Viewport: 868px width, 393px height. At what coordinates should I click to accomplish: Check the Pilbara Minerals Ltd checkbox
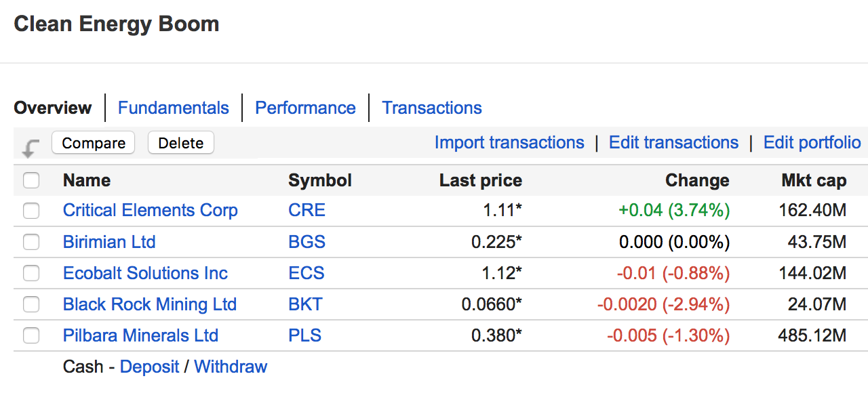point(31,335)
